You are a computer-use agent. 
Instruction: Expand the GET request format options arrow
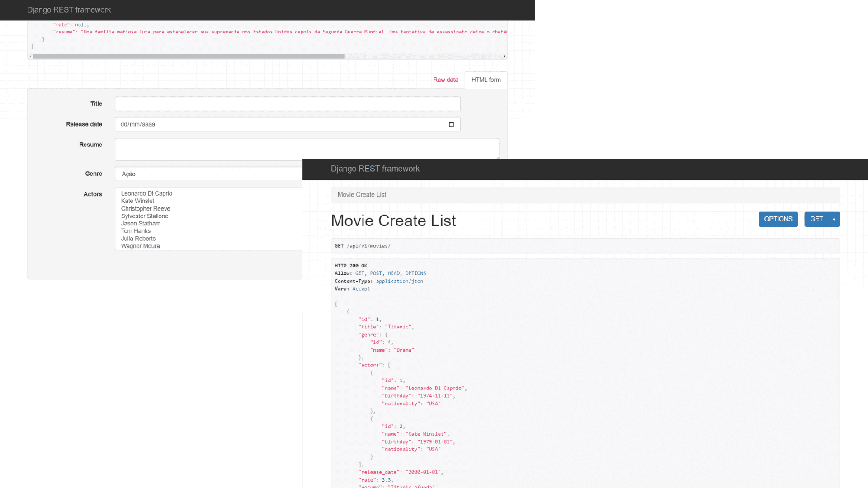[835, 219]
